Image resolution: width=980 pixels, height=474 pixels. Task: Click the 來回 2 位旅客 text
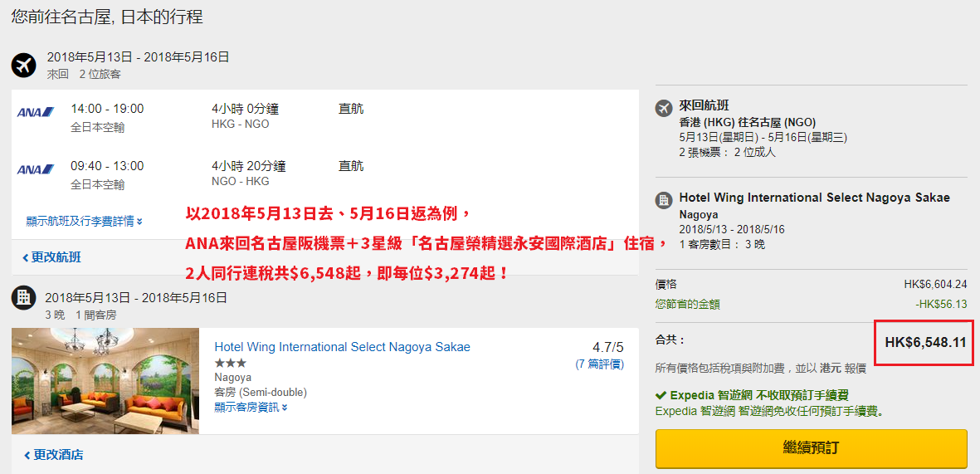(84, 75)
